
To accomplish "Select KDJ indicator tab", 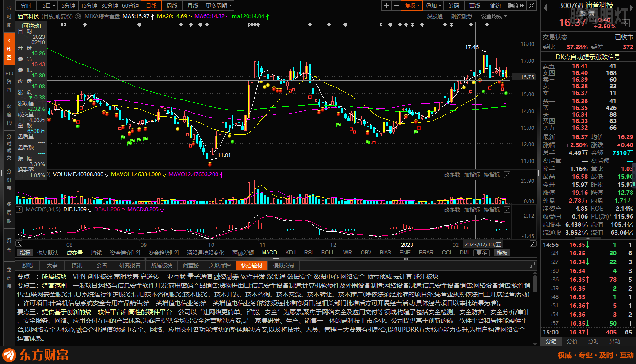I will 290,253.
